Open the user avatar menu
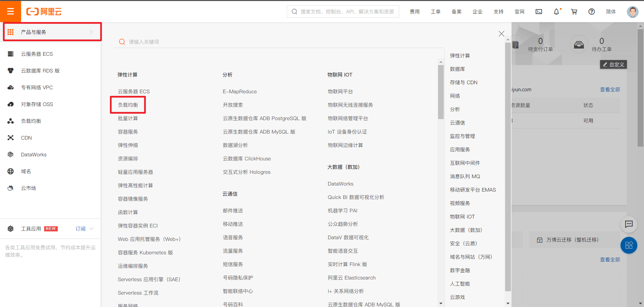Image resolution: width=644 pixels, height=307 pixels. click(x=633, y=12)
